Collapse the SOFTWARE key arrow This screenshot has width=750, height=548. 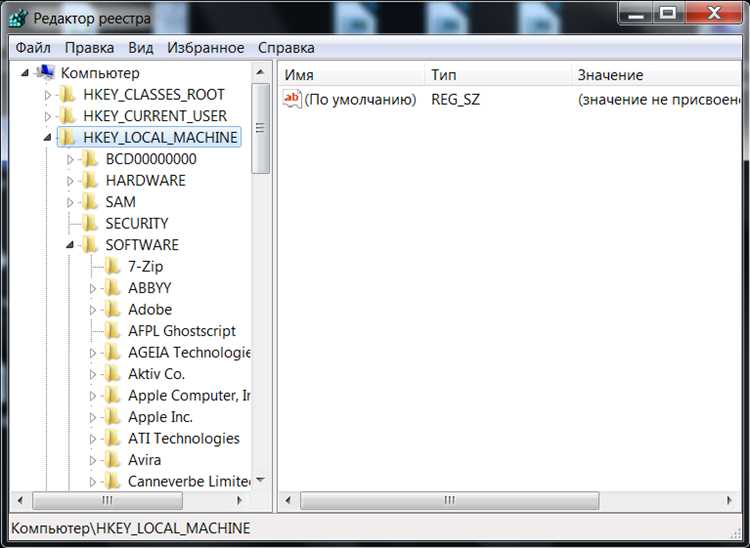coord(70,245)
